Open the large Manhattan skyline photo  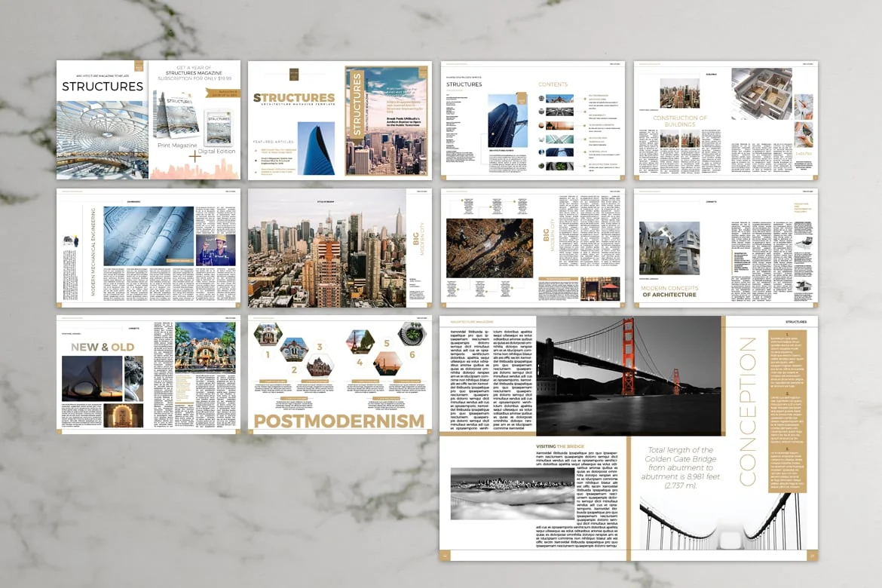pos(327,247)
